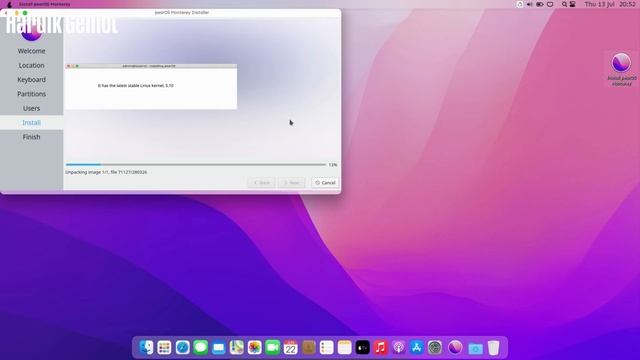
Task: Open Music app in the dock
Action: (x=380, y=347)
